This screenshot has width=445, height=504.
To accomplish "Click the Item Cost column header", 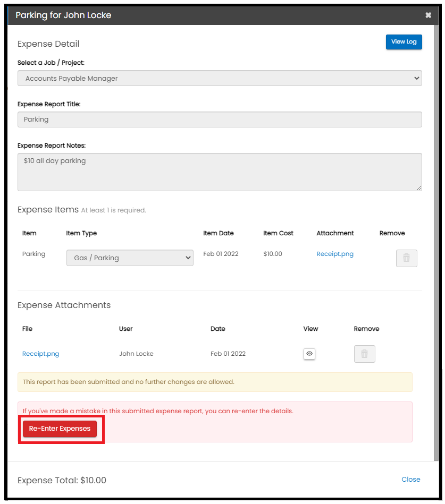I will (279, 233).
